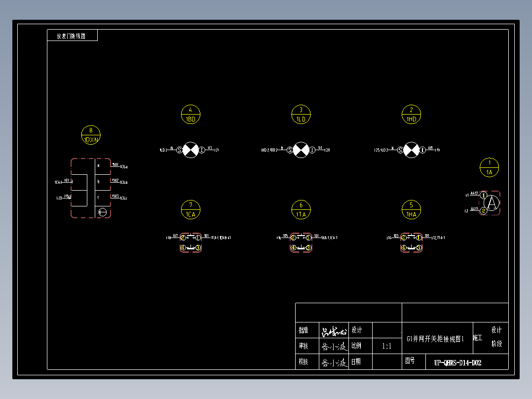This screenshot has height=399, width=532.
Task: Pick the S terminal of the 1BD lamp
Action: (180, 150)
